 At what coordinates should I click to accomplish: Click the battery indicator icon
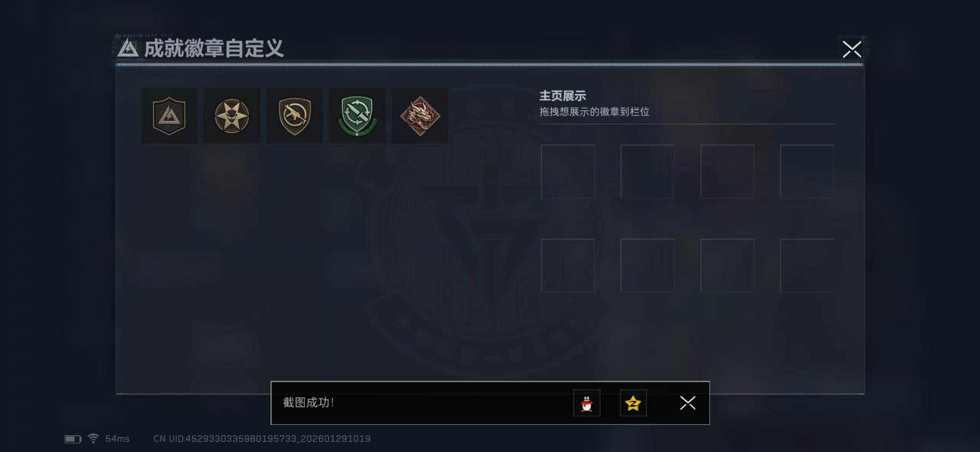73,439
